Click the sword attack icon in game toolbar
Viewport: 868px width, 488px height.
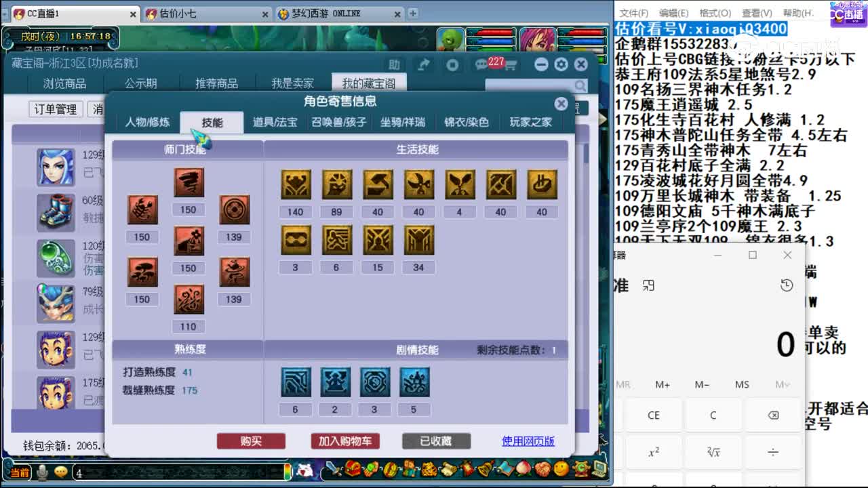(333, 469)
